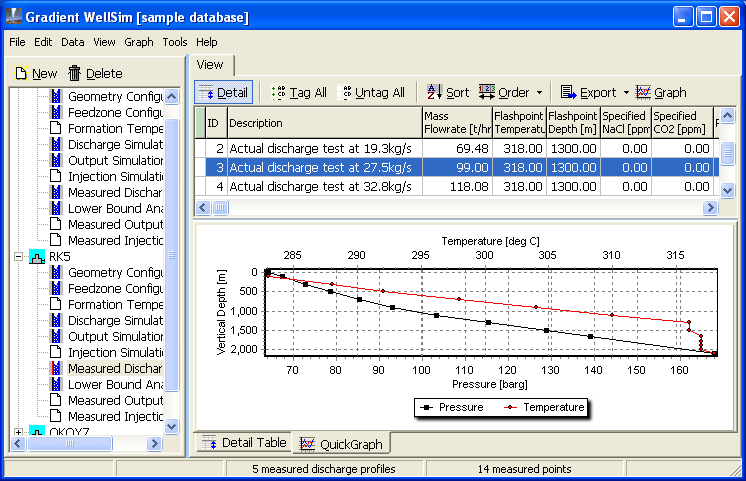Select RK5 Lower Bound Analysis tree item
This screenshot has height=481, width=746.
click(x=115, y=385)
